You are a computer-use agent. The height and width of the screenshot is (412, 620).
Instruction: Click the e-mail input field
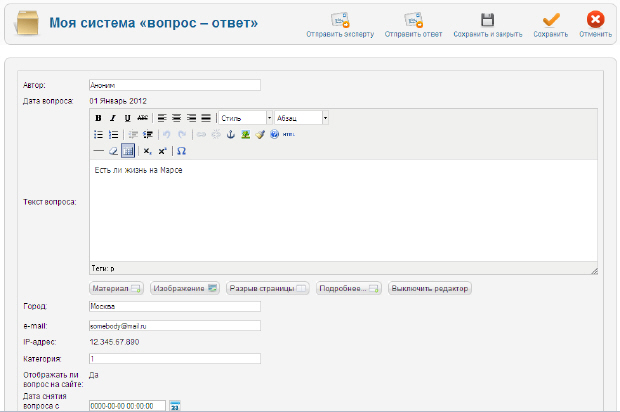[x=174, y=325]
